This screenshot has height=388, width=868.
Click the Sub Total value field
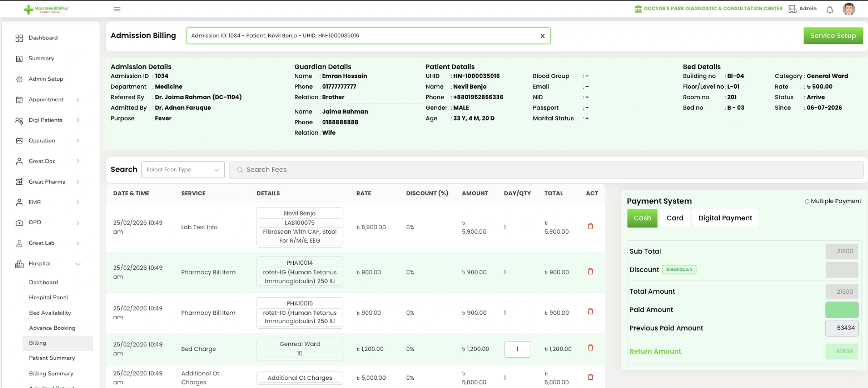click(842, 251)
